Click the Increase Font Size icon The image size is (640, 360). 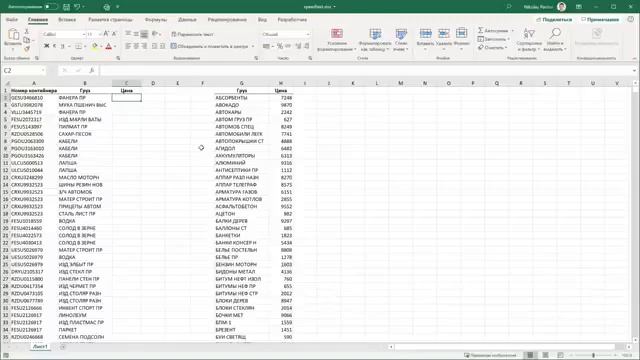click(106, 34)
